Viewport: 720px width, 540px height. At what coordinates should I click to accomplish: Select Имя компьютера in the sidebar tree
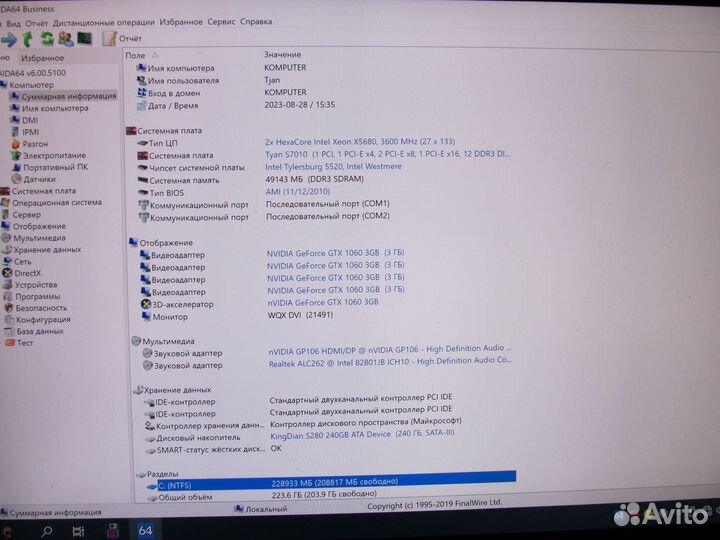tap(55, 108)
